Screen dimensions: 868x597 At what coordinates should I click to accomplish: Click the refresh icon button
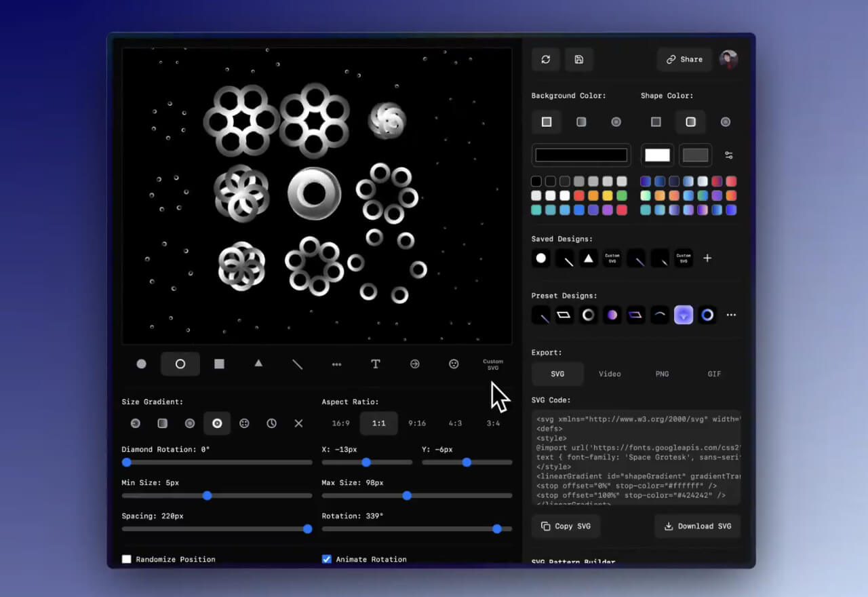(545, 60)
